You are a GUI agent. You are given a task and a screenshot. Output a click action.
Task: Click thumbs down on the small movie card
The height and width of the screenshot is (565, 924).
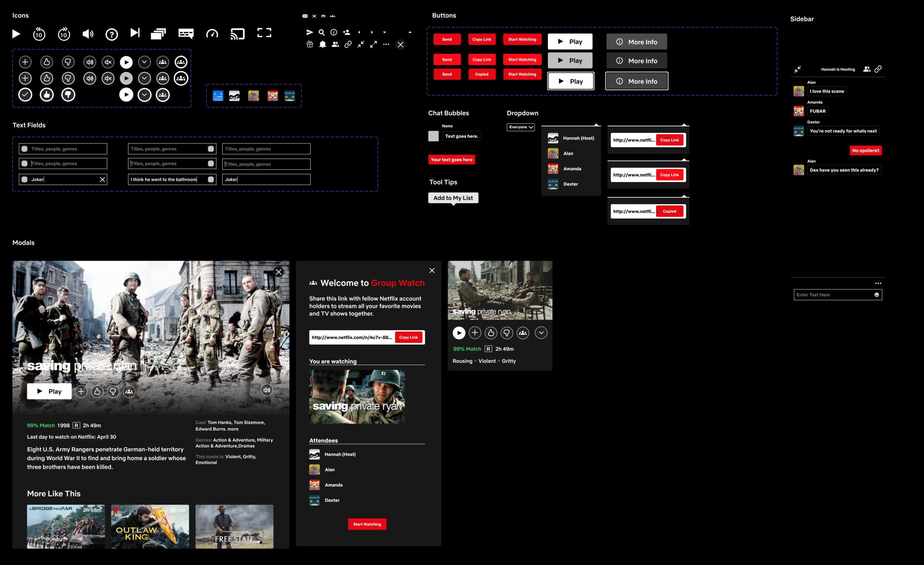coord(507,333)
